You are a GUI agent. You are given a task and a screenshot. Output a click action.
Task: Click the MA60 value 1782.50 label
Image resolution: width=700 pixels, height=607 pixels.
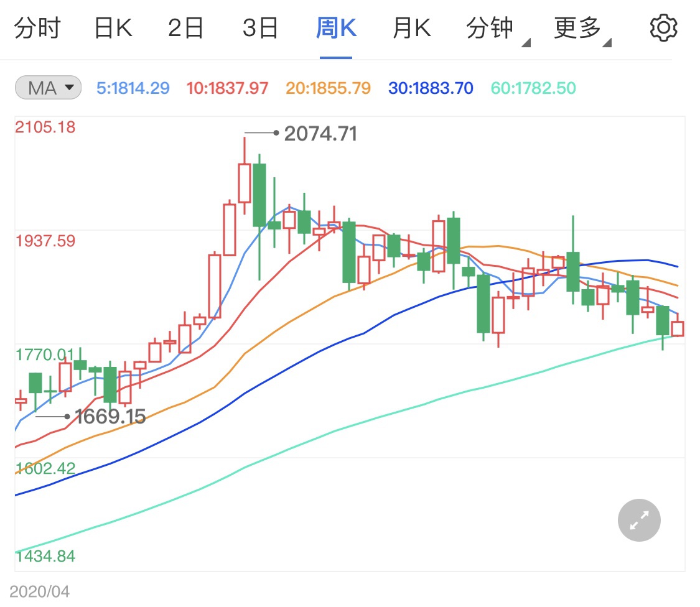pyautogui.click(x=533, y=88)
